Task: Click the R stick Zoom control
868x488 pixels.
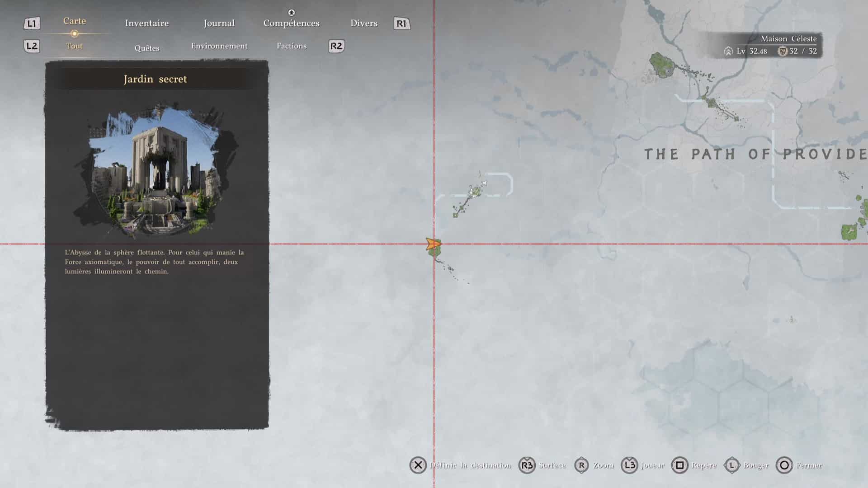Action: tap(582, 465)
